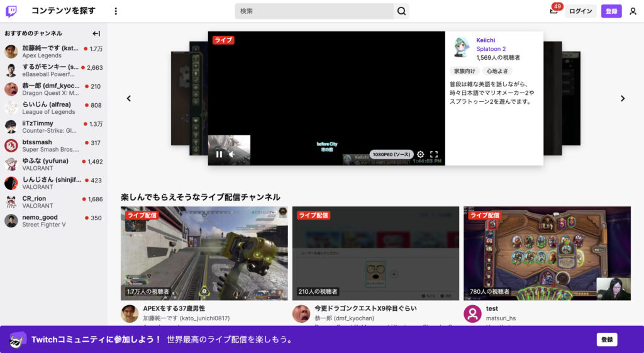Open ゆふな (yufuna) avatar in sidebar
Viewport: 644px width, 353px height.
coord(11,164)
